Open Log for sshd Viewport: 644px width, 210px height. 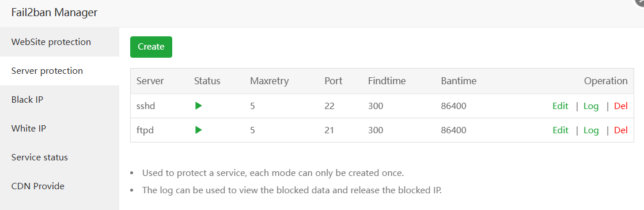tap(591, 106)
